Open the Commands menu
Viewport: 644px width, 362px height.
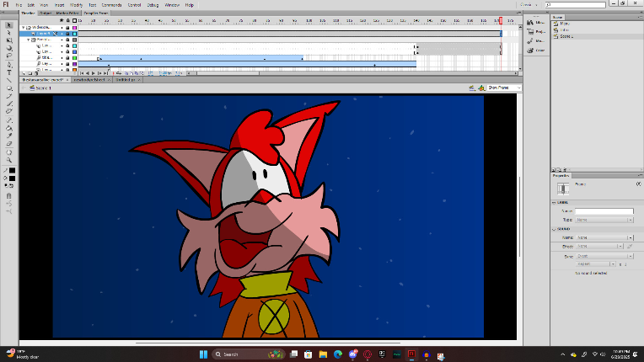point(111,5)
